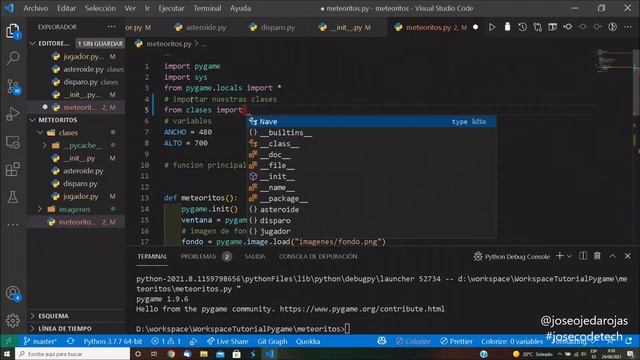Choose the Nave autocomplete suggestion
Screen dimensions: 640x360
(x=371, y=122)
